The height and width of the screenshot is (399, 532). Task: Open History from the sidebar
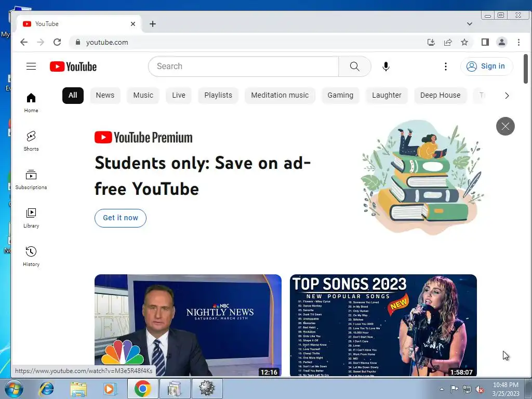(x=31, y=256)
